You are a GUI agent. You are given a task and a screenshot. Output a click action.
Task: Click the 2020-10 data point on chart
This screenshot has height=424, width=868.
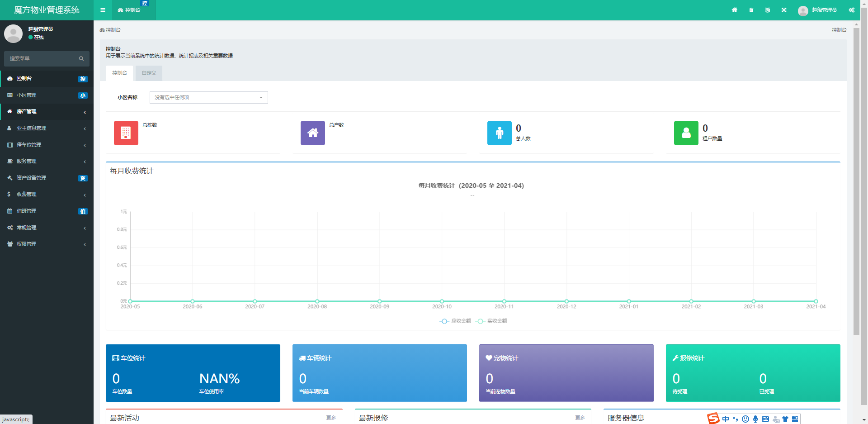pos(442,301)
